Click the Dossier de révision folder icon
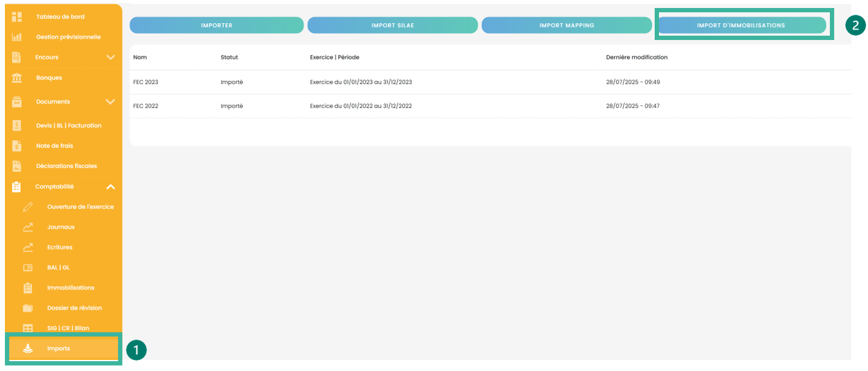Screen dimensions: 868x371 28,308
